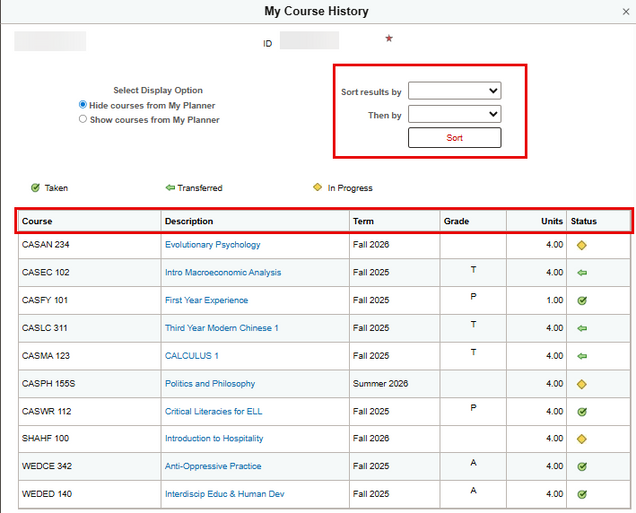Click the Taken legend checkmark icon
Viewport: 636px width, 513px height.
[35, 188]
